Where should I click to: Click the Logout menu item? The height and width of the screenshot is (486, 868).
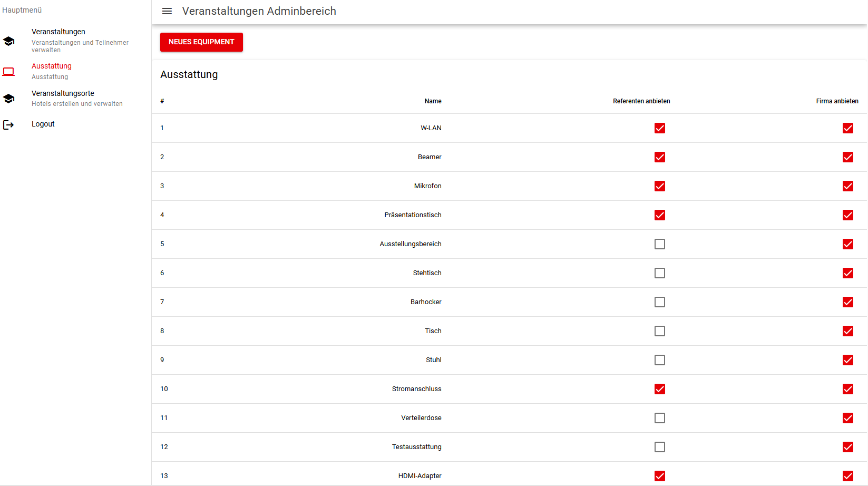[x=43, y=124]
